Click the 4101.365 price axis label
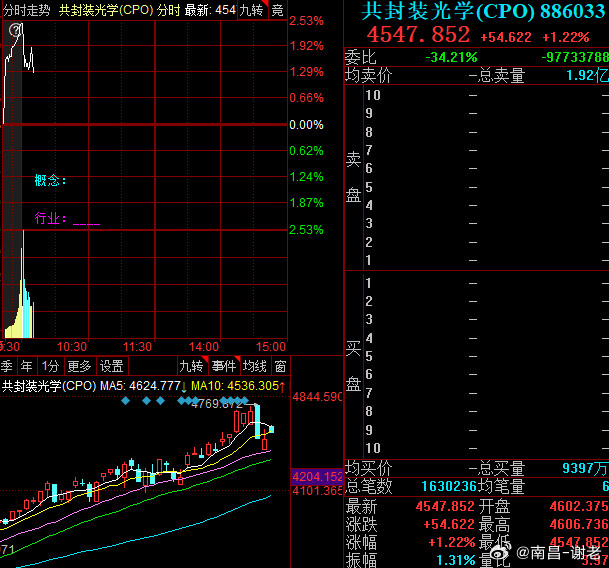 point(317,491)
